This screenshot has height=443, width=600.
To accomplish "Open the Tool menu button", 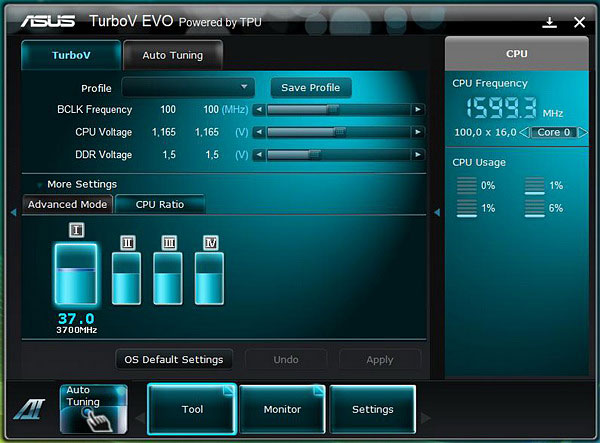I will click(x=192, y=409).
